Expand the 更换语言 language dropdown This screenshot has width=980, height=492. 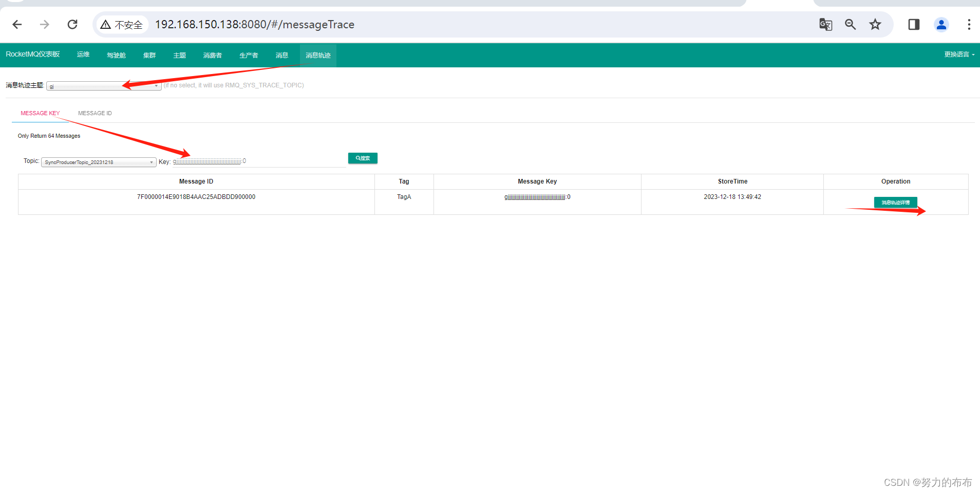[x=959, y=54]
